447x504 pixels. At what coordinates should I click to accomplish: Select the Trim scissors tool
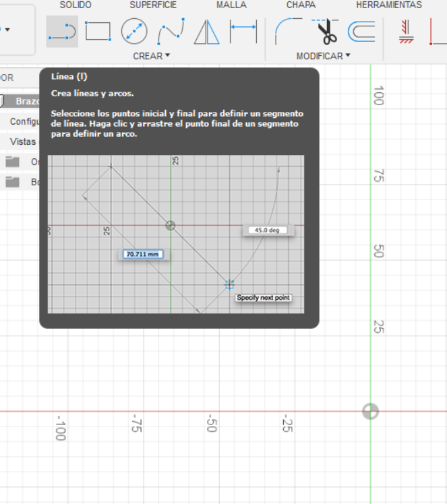(x=325, y=31)
